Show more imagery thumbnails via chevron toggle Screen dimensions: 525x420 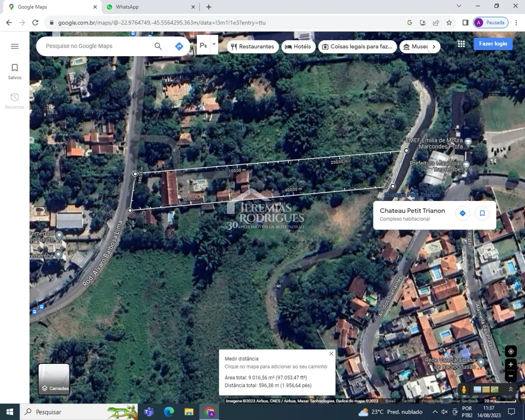511,389
